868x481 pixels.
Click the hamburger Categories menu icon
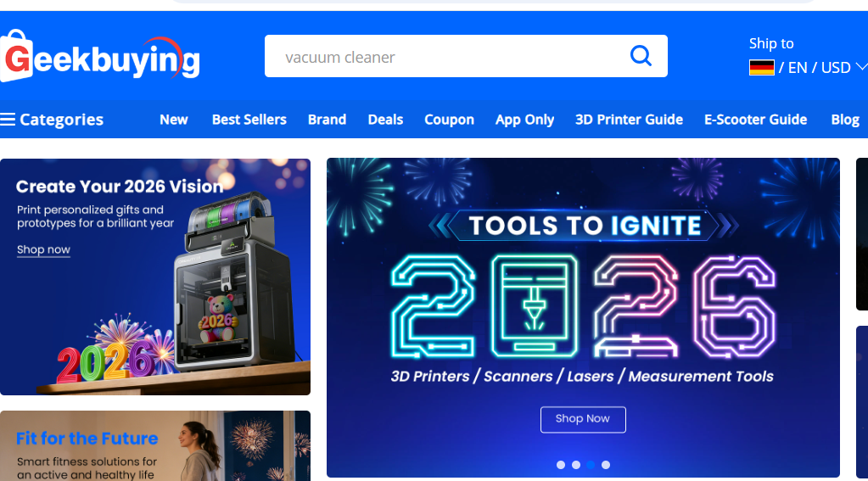(8, 120)
